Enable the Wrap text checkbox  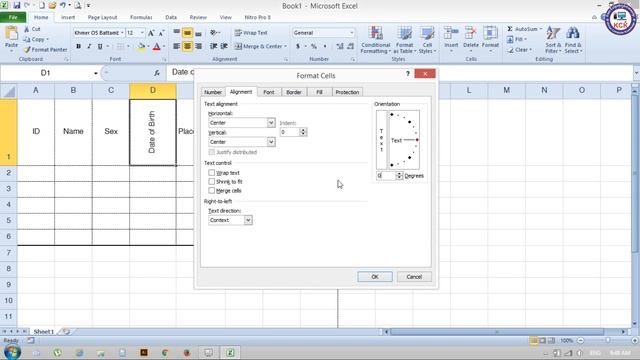211,173
